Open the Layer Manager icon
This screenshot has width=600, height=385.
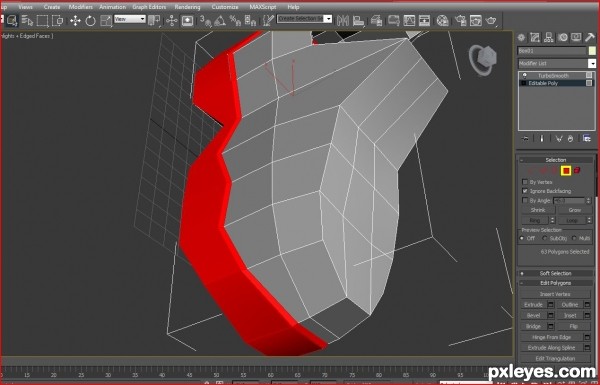[377, 20]
